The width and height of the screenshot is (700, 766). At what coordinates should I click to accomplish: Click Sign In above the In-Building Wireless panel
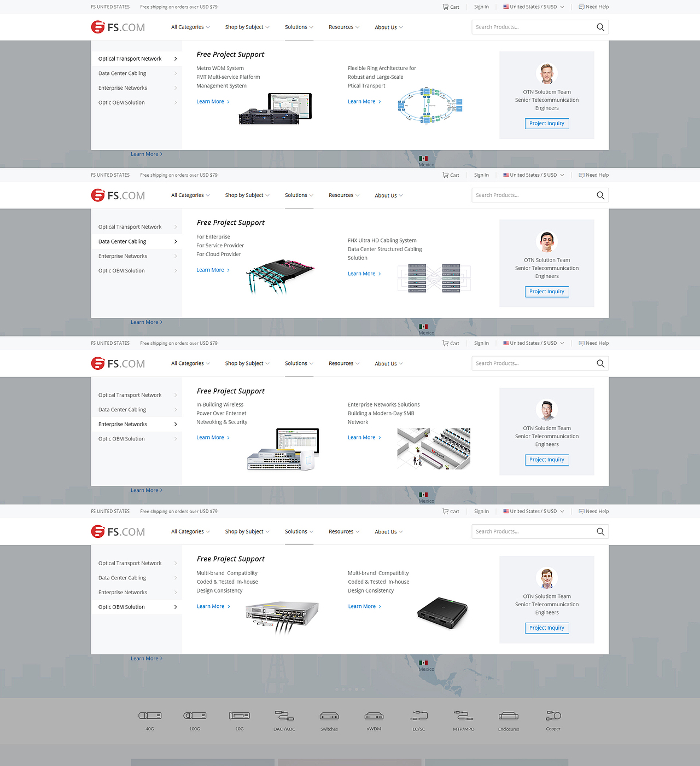[481, 344]
